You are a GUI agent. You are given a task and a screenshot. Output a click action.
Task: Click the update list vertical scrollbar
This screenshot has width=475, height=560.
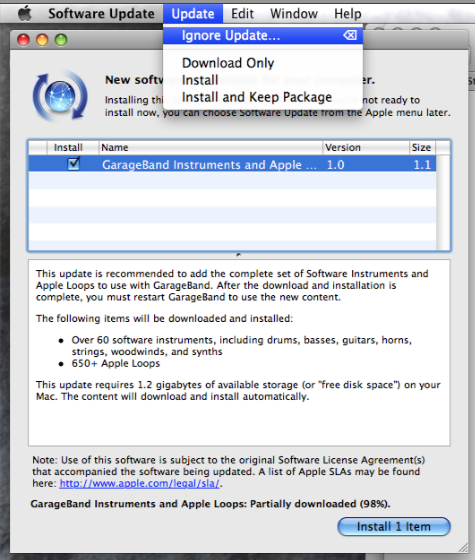(x=443, y=202)
